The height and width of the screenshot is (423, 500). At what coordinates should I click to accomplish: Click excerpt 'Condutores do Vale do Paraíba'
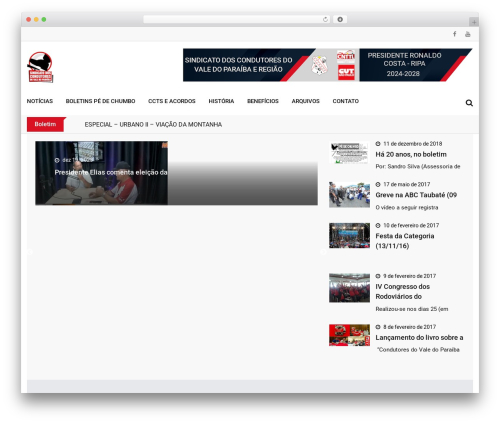pos(419,350)
